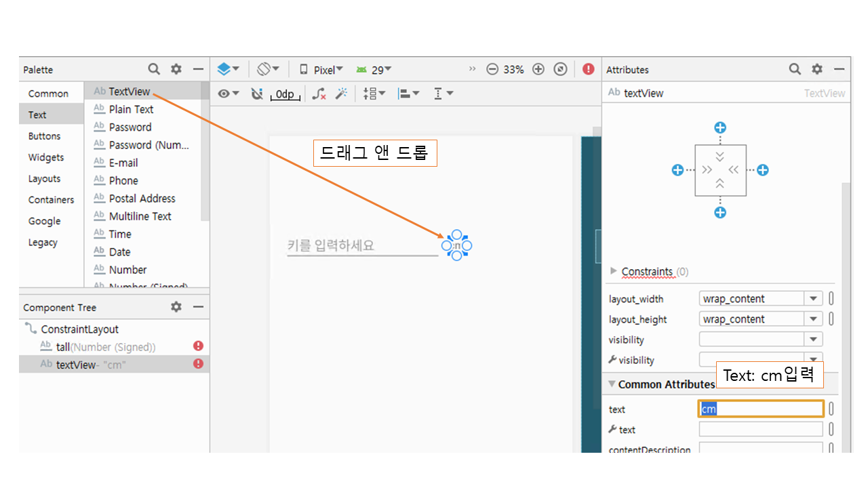Click the Palette search icon

154,69
